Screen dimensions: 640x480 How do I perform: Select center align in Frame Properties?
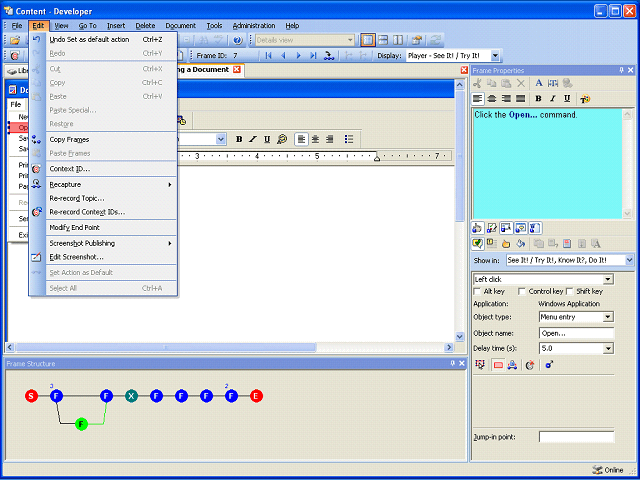click(x=492, y=98)
